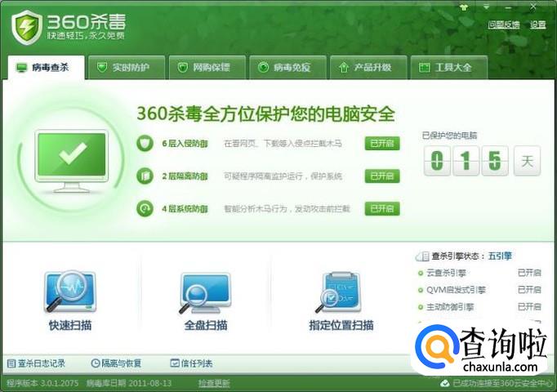The image size is (557, 392).
Task: Click the 2层隔离防御 icon
Action: pos(145,176)
